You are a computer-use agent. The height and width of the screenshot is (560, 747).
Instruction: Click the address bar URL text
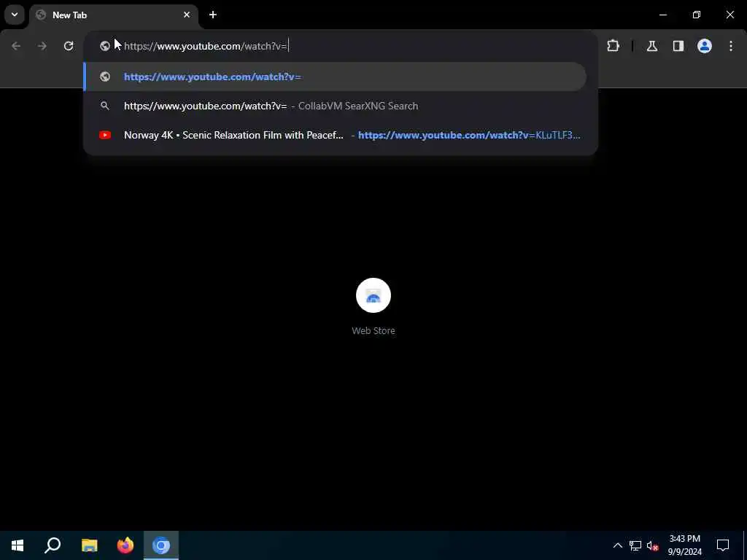(205, 46)
